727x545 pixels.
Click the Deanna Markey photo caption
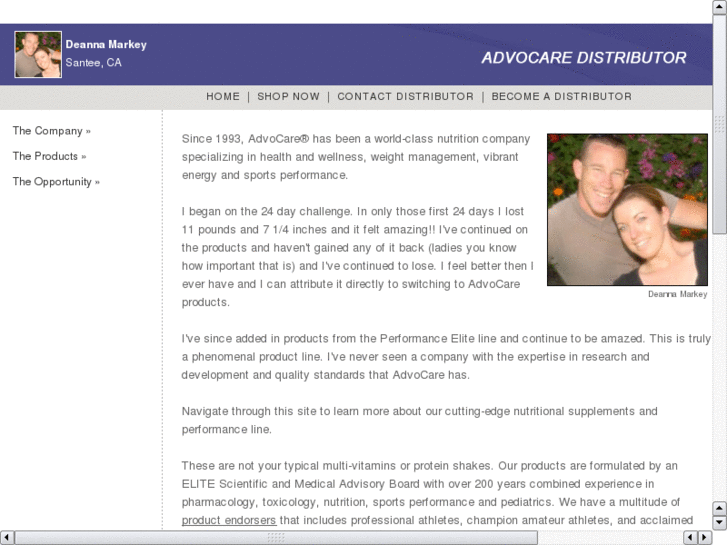(677, 294)
